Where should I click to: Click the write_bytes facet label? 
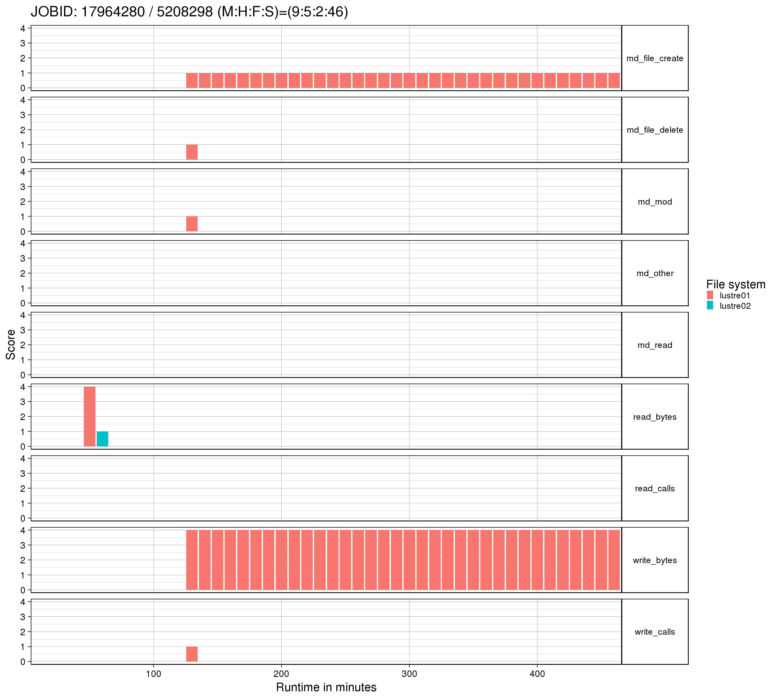coord(655,560)
